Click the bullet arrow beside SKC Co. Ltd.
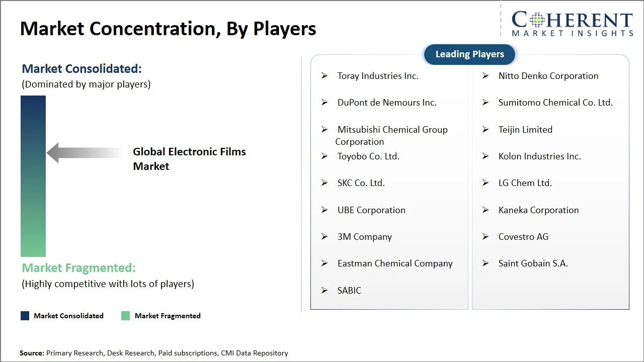This screenshot has width=644, height=362. pos(325,183)
